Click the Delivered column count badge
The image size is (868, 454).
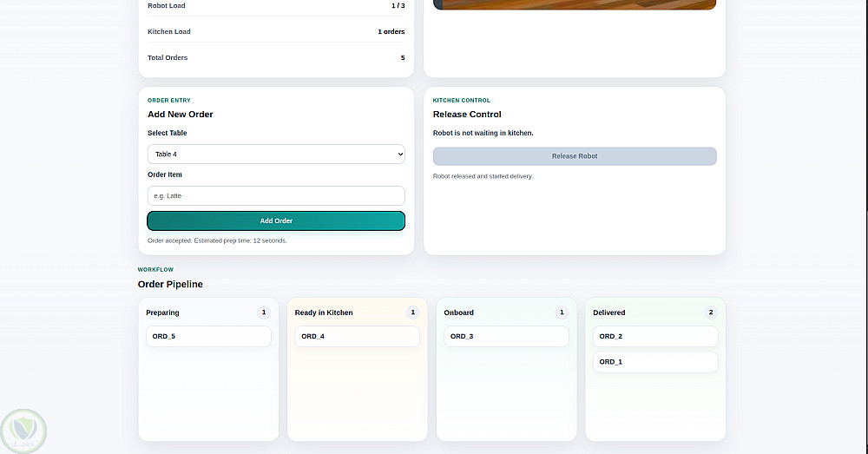711,313
